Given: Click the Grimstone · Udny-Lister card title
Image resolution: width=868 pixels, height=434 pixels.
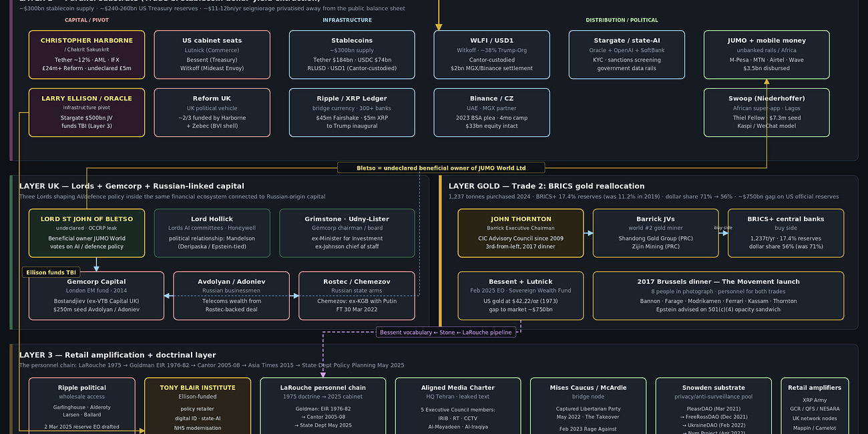Looking at the screenshot, I should 347,219.
